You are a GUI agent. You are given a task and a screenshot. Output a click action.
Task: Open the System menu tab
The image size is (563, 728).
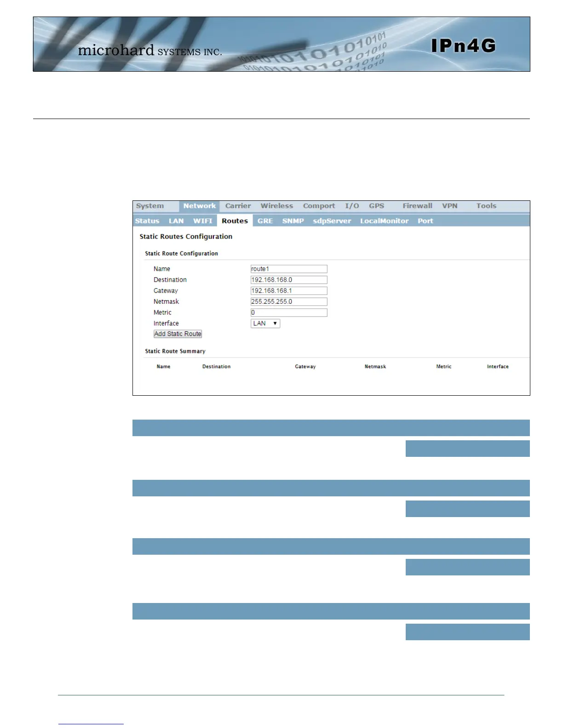click(x=150, y=206)
